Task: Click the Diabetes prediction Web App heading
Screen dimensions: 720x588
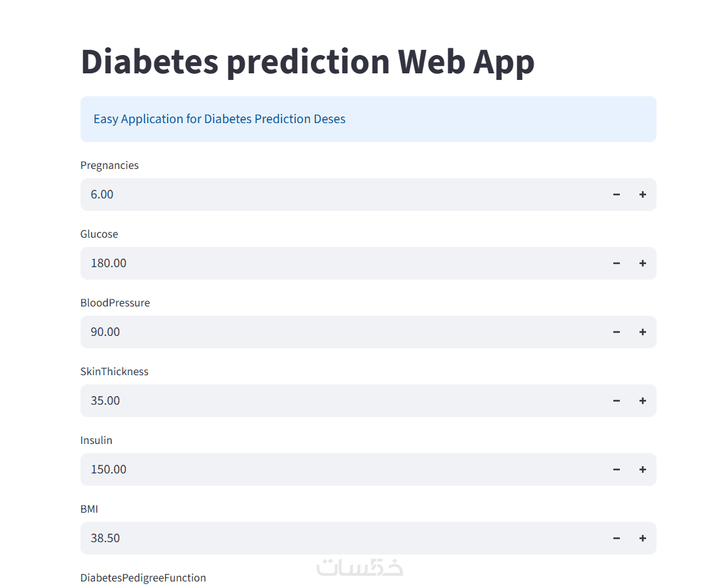Action: tap(308, 62)
